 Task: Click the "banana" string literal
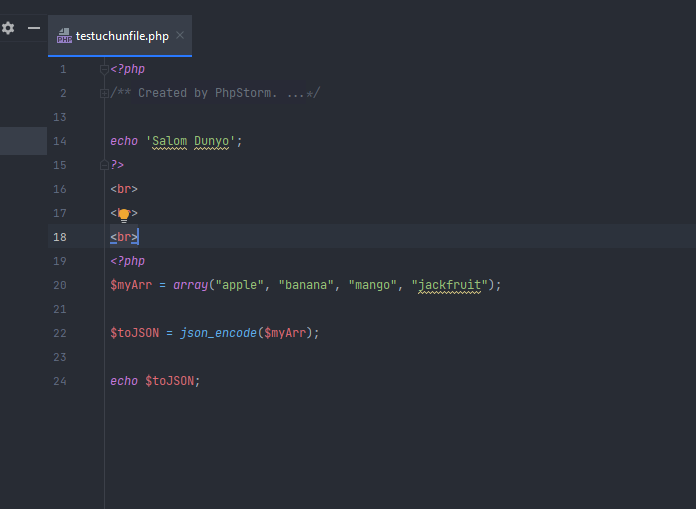(306, 285)
